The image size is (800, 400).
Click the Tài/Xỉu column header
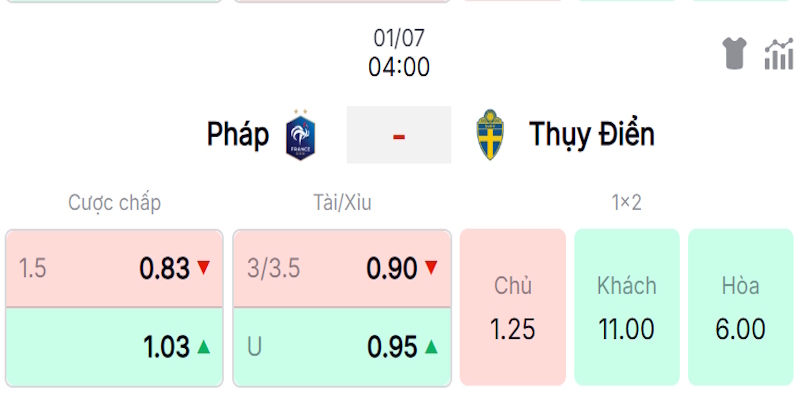pos(342,203)
